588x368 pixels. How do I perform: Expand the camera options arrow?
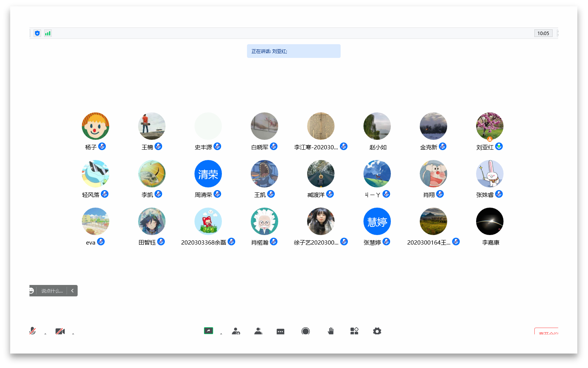(73, 333)
